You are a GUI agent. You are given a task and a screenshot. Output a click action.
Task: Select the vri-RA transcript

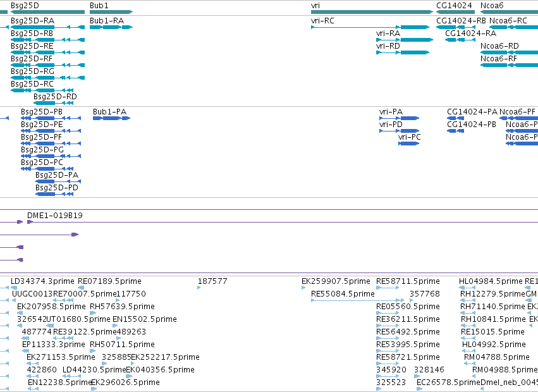tap(405, 40)
